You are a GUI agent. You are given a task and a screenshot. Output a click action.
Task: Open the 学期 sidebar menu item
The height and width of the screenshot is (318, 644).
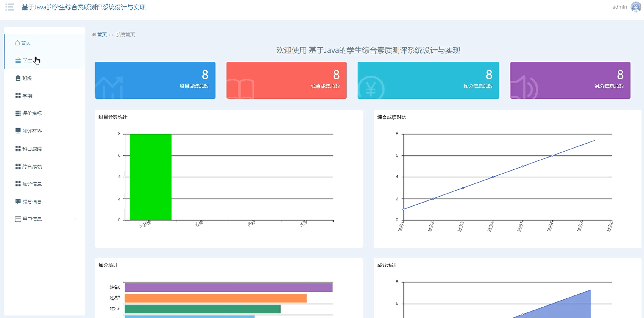pyautogui.click(x=45, y=96)
